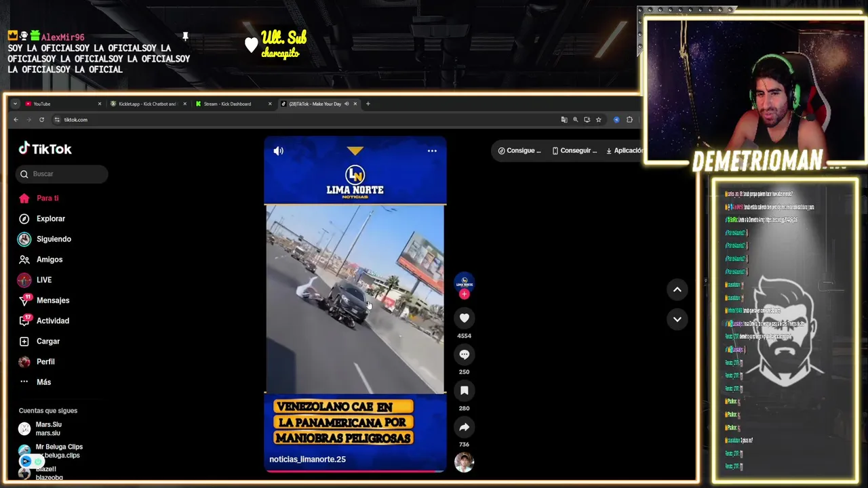This screenshot has height=488, width=868.
Task: Open Mensajes inbox
Action: tap(44, 300)
